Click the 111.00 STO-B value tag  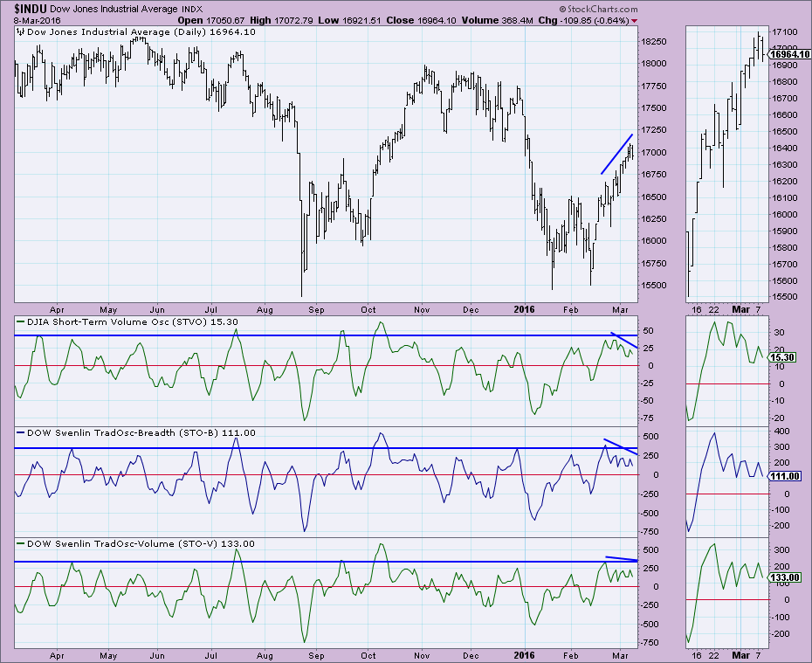pyautogui.click(x=785, y=476)
